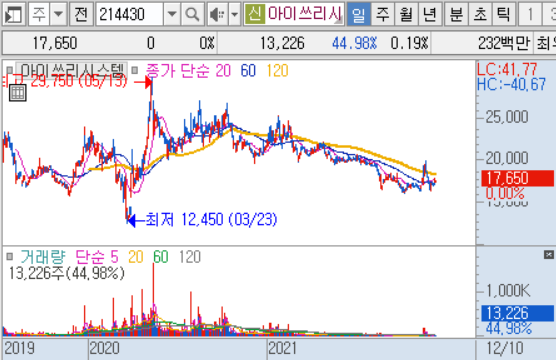This screenshot has width=556, height=360.
Task: Close the volume panel with X icon
Action: (549, 255)
